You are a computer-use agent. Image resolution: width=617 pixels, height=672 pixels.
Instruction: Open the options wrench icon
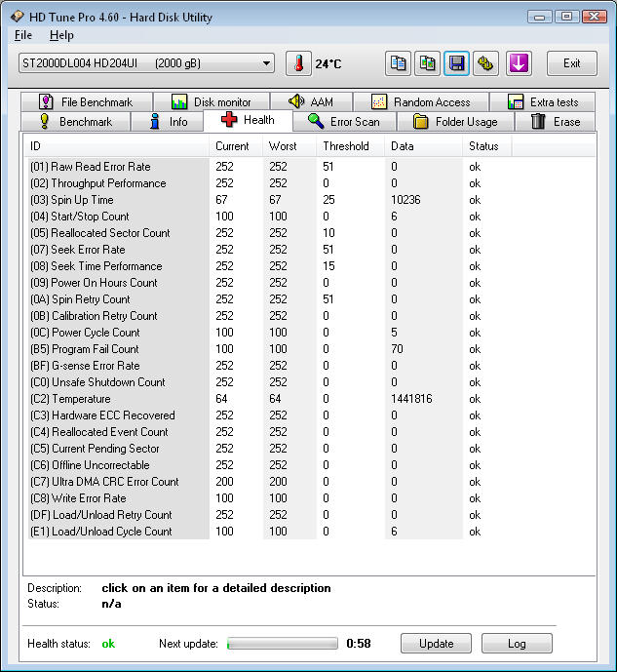coord(485,63)
